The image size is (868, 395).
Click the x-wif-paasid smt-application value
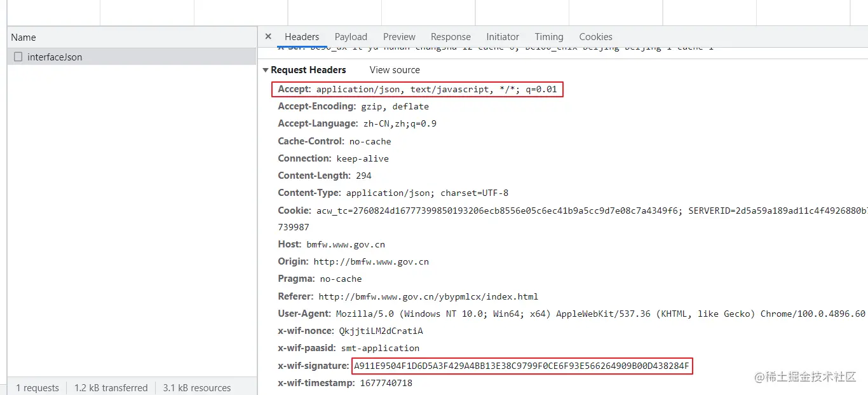tap(380, 348)
